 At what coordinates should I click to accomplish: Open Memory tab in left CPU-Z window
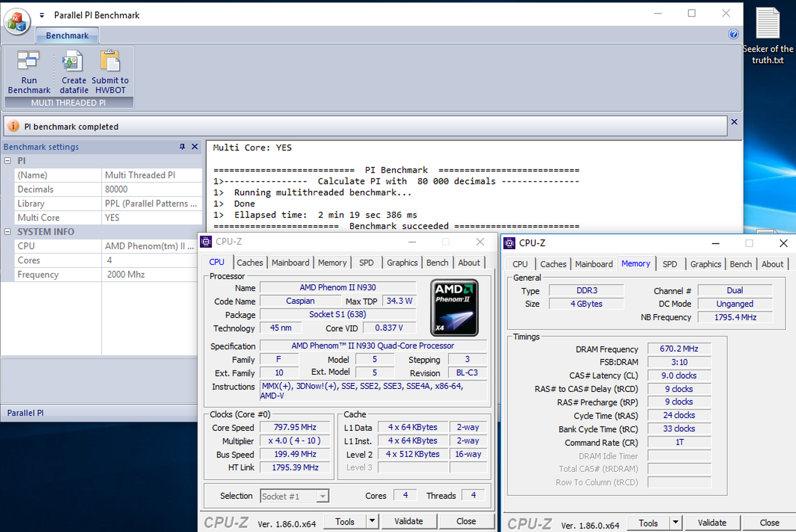(332, 263)
